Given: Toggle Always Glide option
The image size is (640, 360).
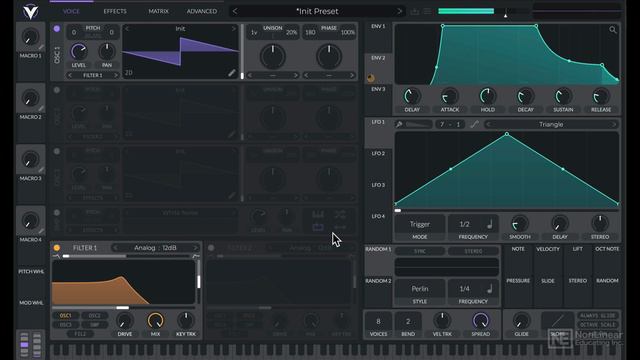Looking at the screenshot, I should coord(597,316).
